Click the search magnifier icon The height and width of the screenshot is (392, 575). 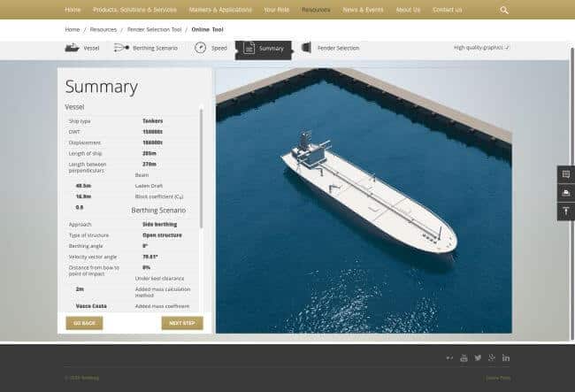504,10
